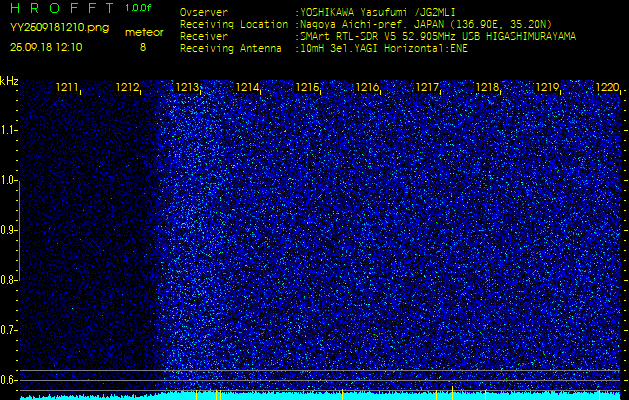Click the 1215 time axis label

click(x=307, y=87)
